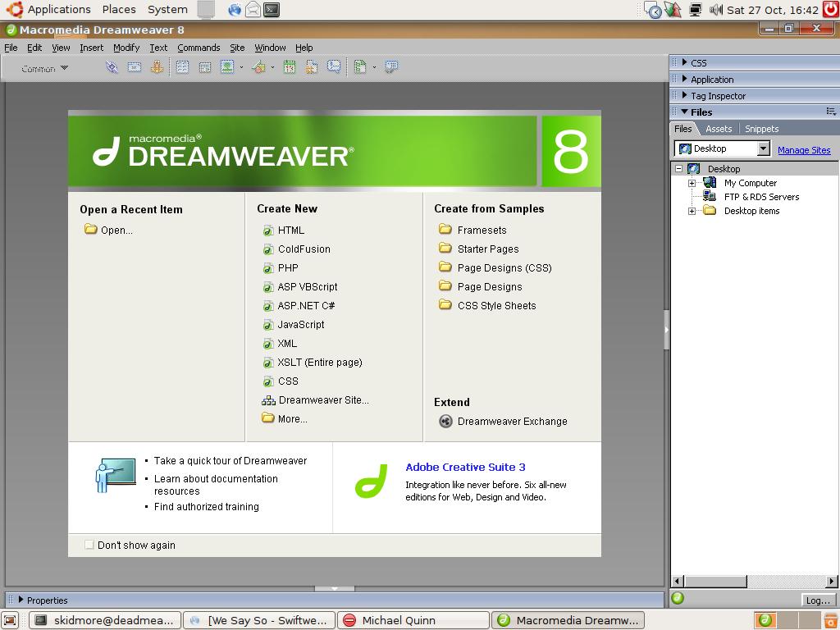
Task: Select FTP & RDS Servers in tree
Action: click(761, 197)
